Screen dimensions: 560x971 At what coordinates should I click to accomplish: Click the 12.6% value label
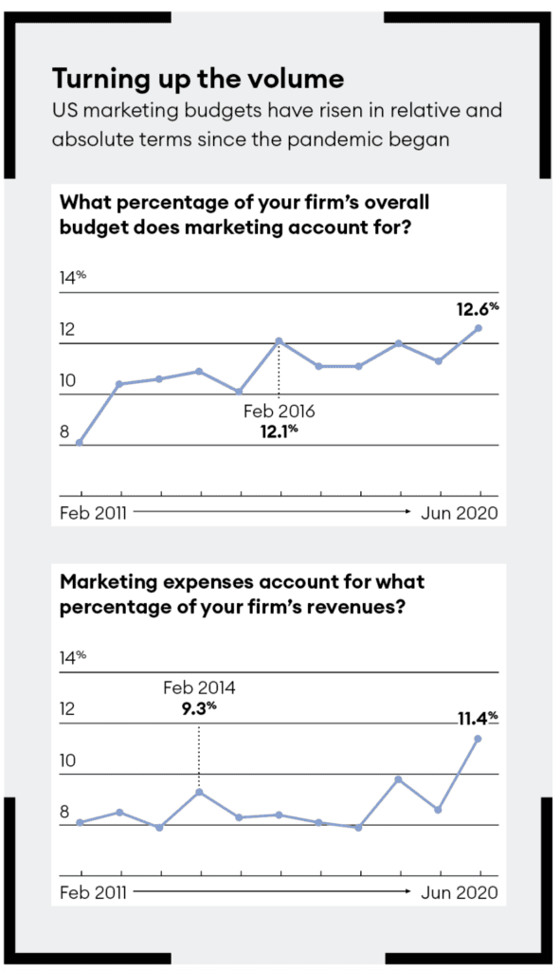point(478,309)
